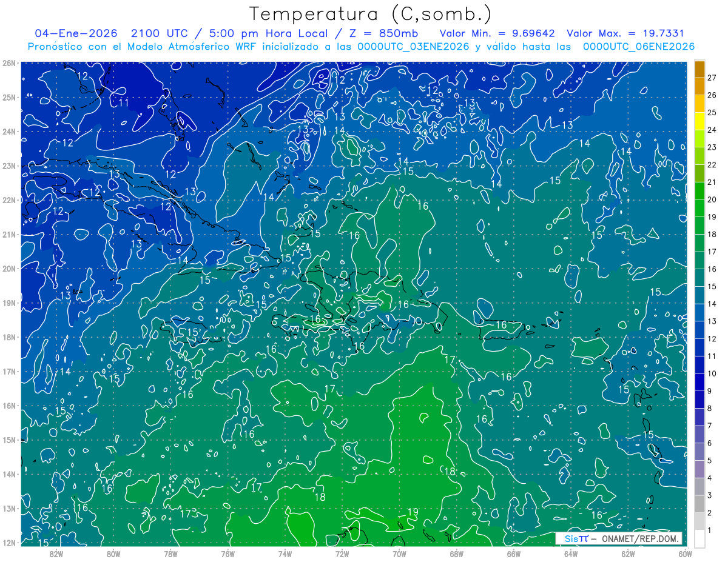Screen dimensions: 728x562
Task: Click value "4" on the color scale
Action: (710, 478)
